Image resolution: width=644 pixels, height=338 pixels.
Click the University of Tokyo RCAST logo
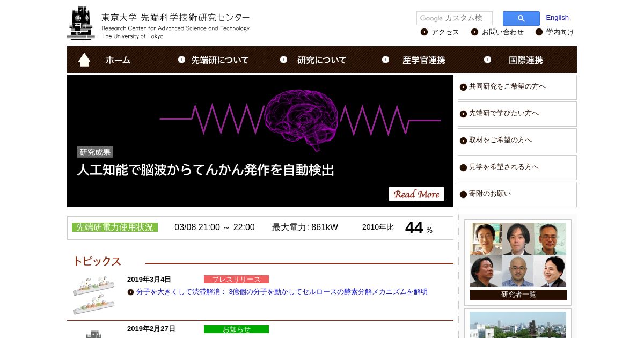tap(158, 23)
